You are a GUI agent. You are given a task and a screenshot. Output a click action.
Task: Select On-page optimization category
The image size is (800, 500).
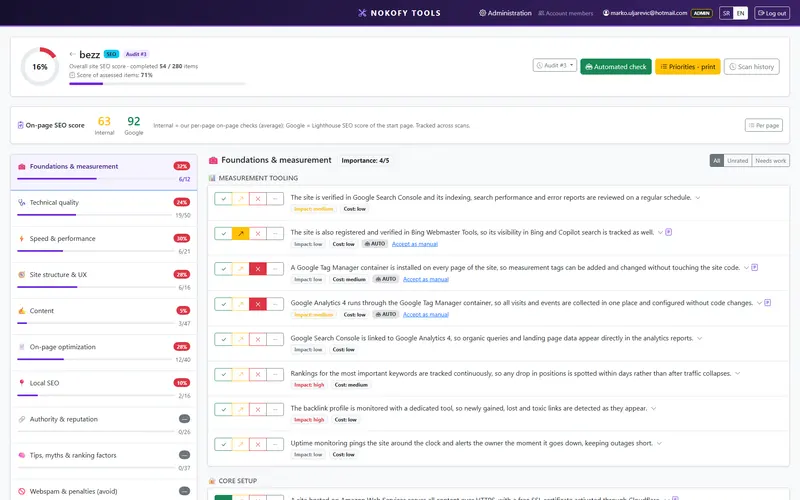coord(104,354)
